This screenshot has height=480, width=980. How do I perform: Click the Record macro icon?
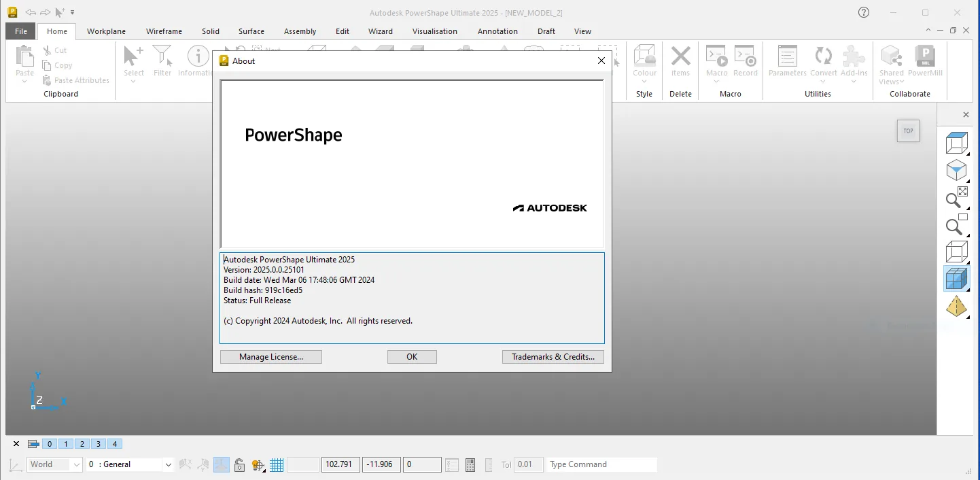pos(746,56)
